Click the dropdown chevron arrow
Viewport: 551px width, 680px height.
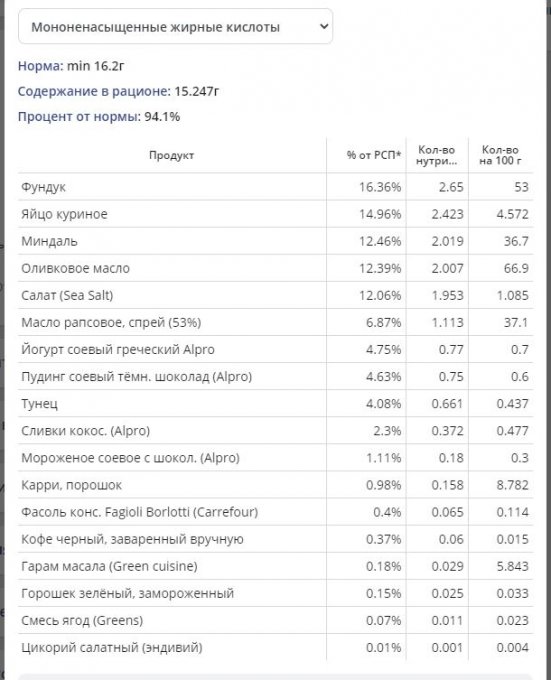(323, 26)
